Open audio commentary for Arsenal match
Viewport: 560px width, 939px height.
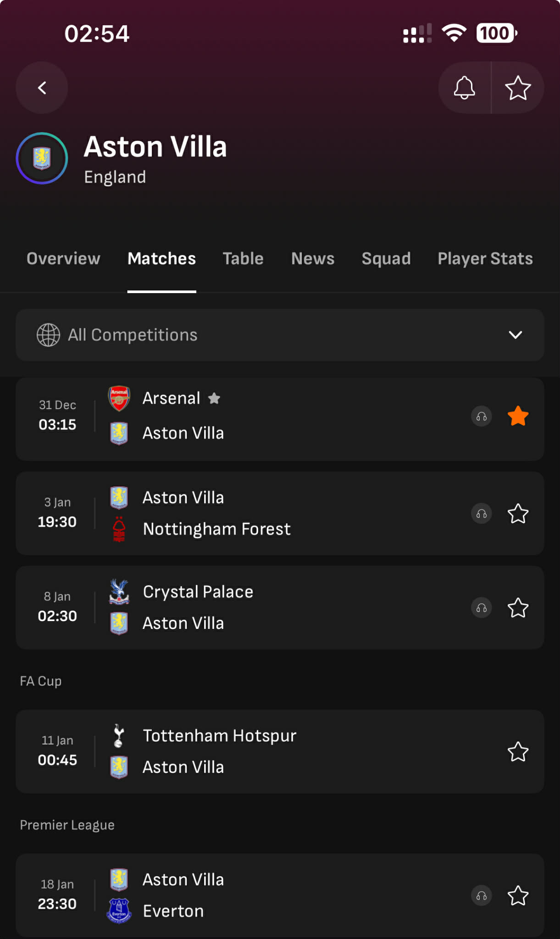482,417
